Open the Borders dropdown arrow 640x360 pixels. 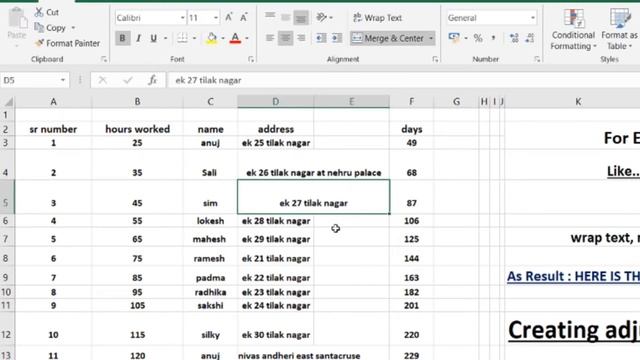[x=194, y=38]
